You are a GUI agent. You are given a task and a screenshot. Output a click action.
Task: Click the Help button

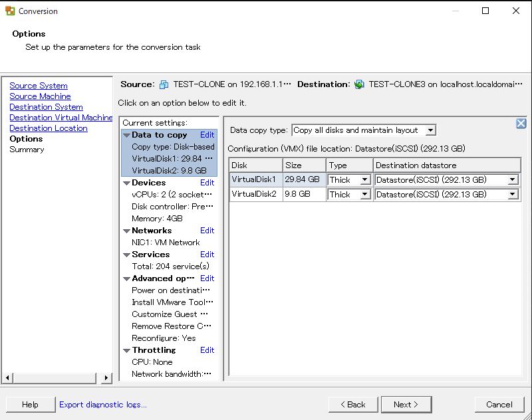(30, 405)
